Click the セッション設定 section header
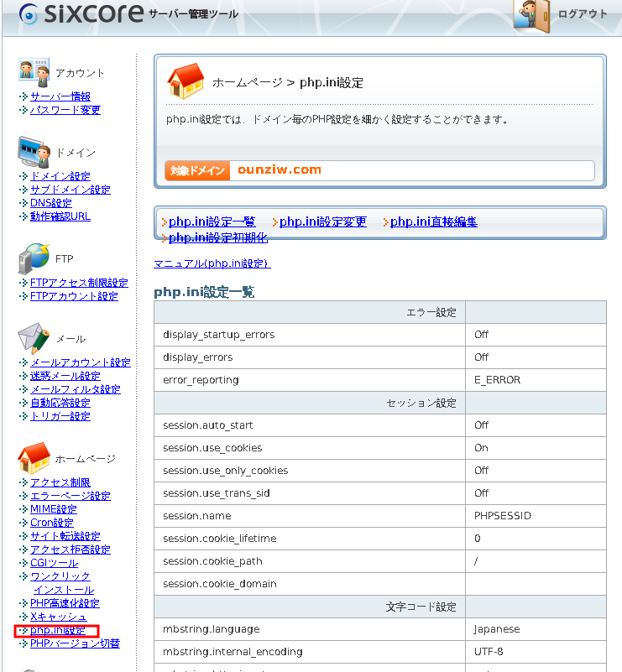This screenshot has height=672, width=622. click(421, 403)
